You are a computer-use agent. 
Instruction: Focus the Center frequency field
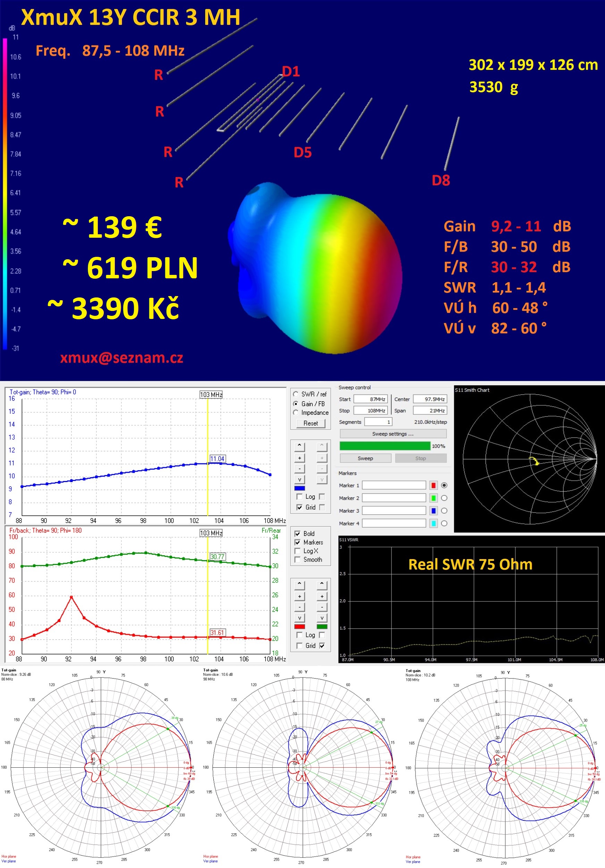point(430,399)
